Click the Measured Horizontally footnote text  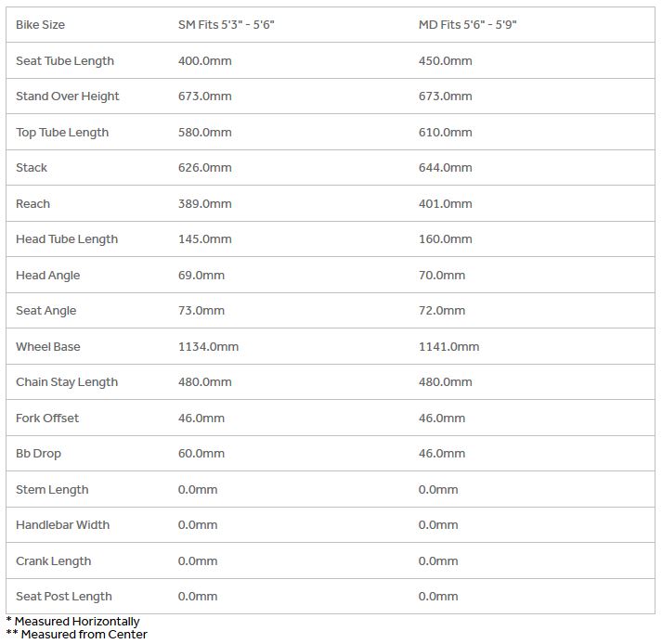(77, 621)
